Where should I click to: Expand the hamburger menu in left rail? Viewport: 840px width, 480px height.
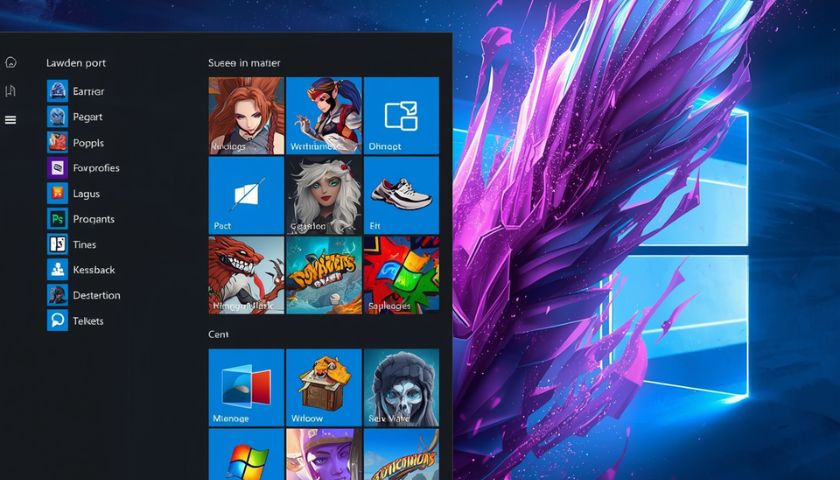pos(11,120)
